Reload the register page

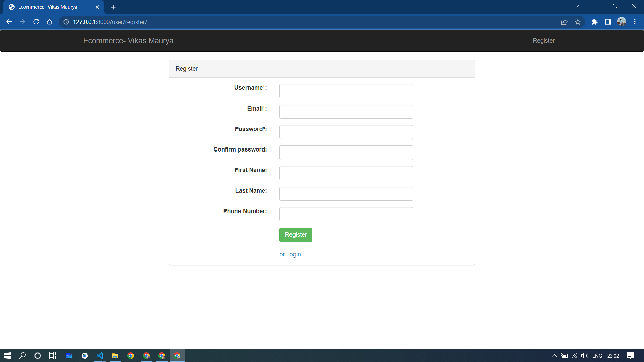(x=36, y=22)
